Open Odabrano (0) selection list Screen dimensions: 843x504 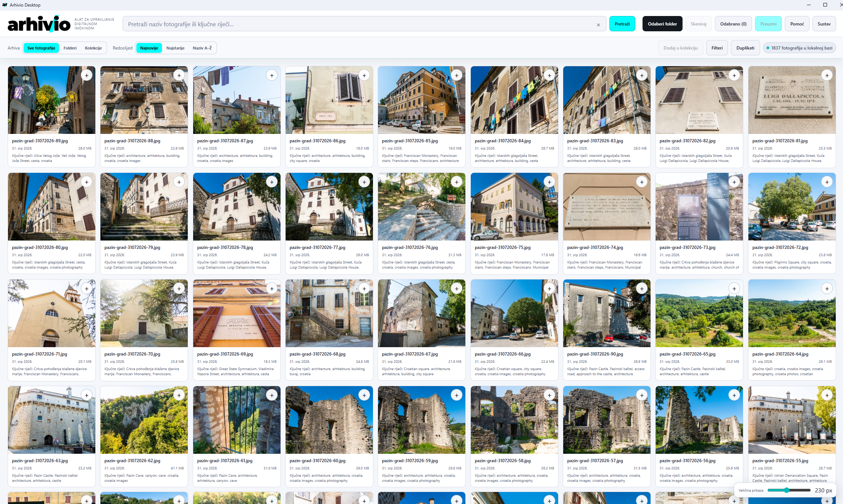coord(733,24)
